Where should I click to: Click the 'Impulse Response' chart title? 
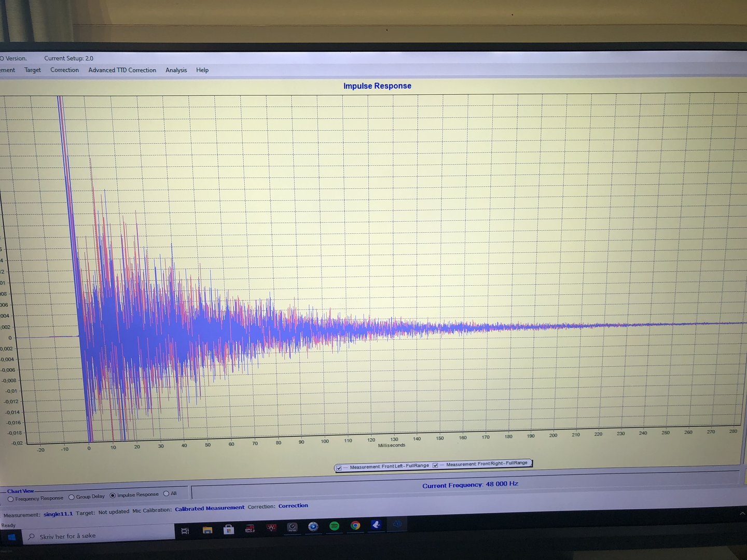(377, 86)
